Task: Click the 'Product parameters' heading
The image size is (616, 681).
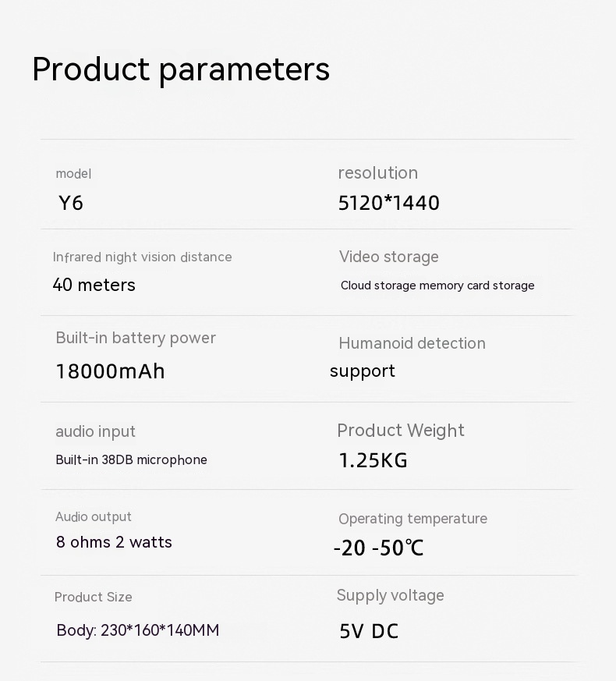Action: 181,69
